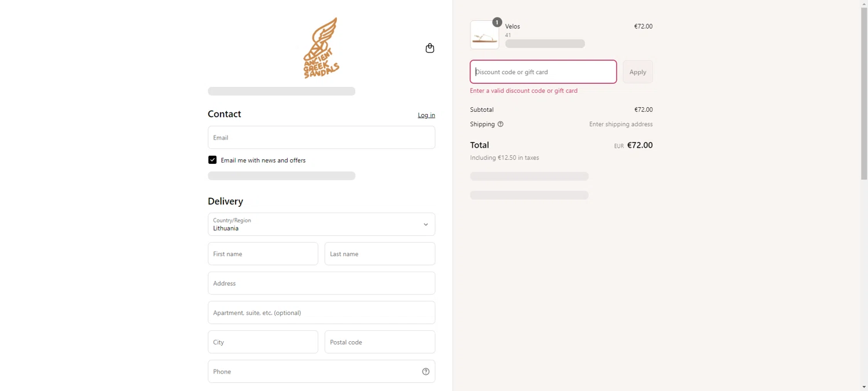Click the Phone number field
The height and width of the screenshot is (391, 868).
(312, 372)
